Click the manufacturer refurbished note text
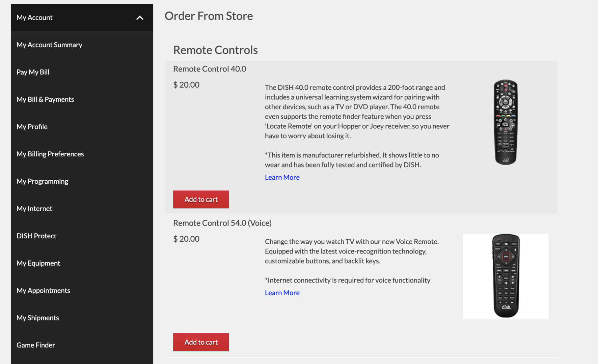The width and height of the screenshot is (598, 364). click(x=352, y=160)
